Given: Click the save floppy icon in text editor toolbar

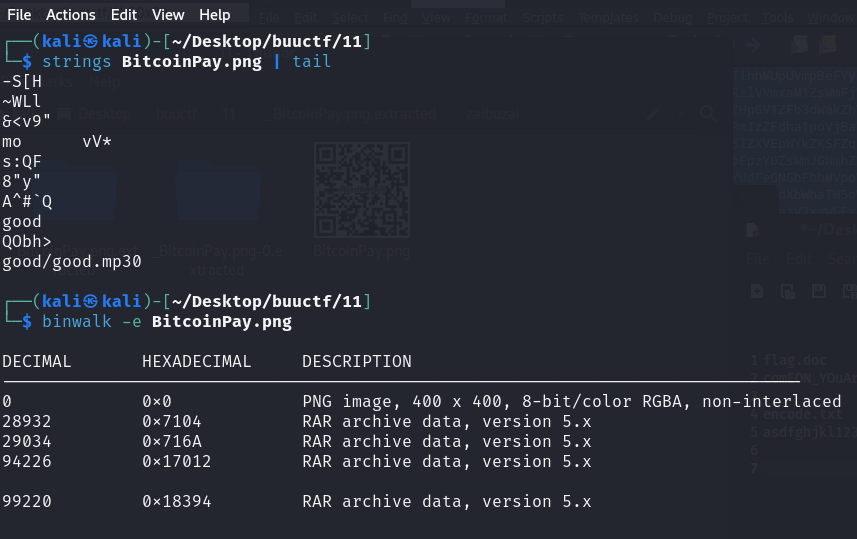Looking at the screenshot, I should click(x=819, y=291).
